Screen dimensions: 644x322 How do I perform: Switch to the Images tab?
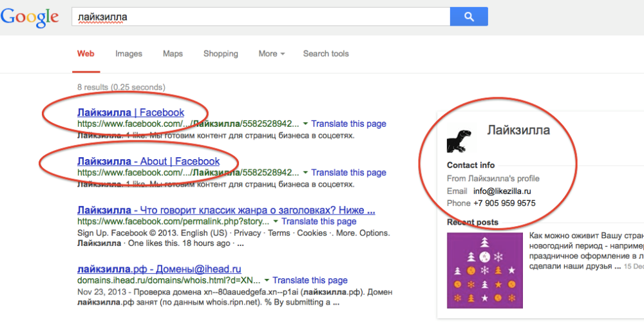(129, 54)
